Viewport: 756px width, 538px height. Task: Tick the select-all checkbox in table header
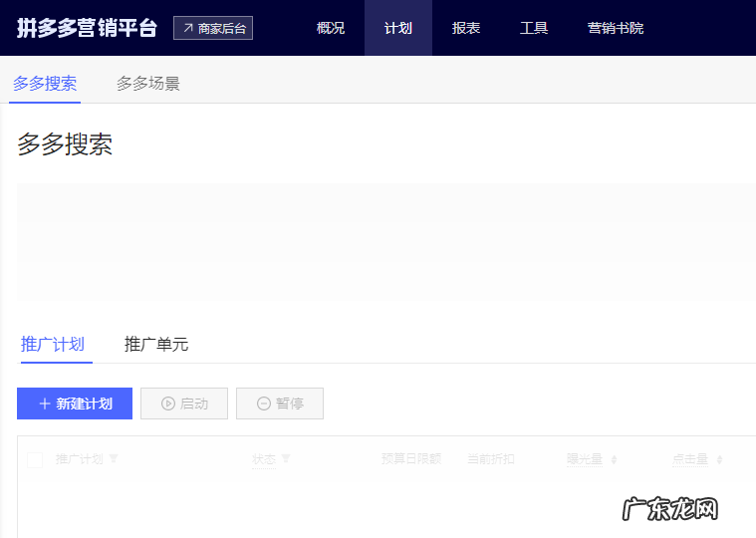35,459
